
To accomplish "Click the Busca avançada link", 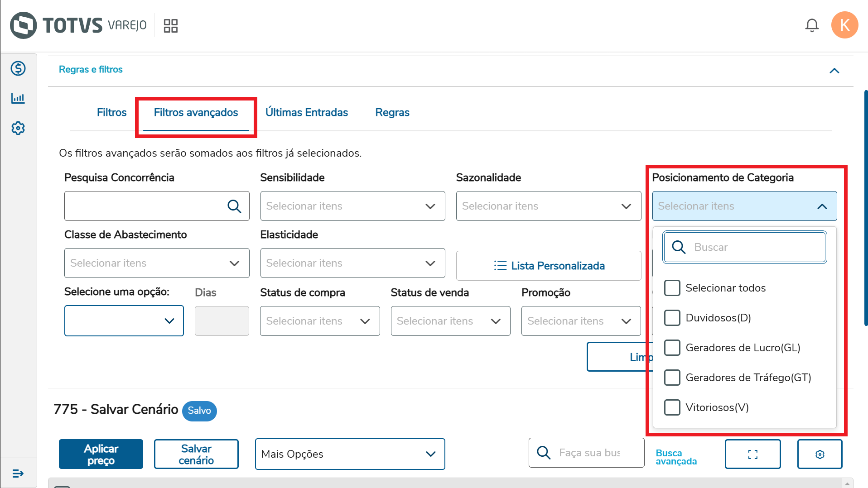I will 676,457.
